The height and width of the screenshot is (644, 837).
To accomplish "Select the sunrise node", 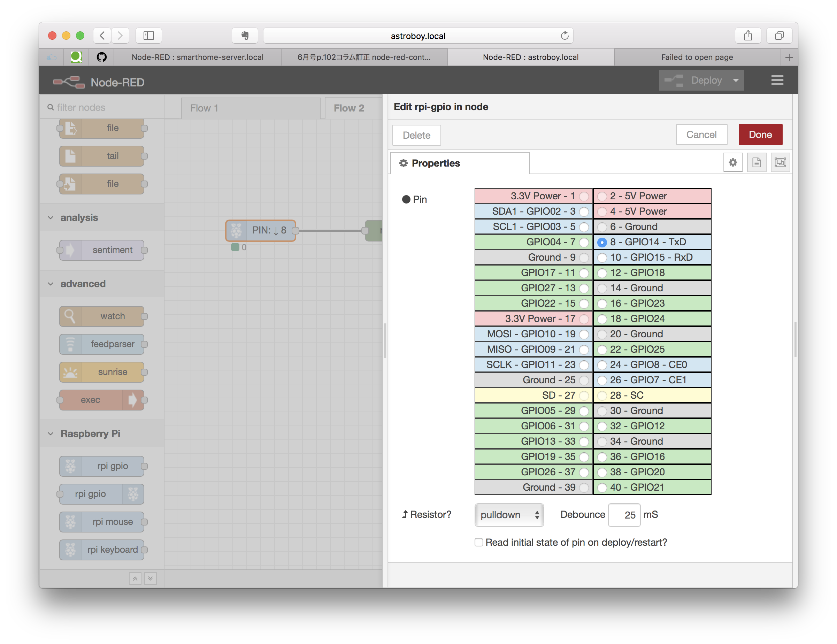I will 101,372.
